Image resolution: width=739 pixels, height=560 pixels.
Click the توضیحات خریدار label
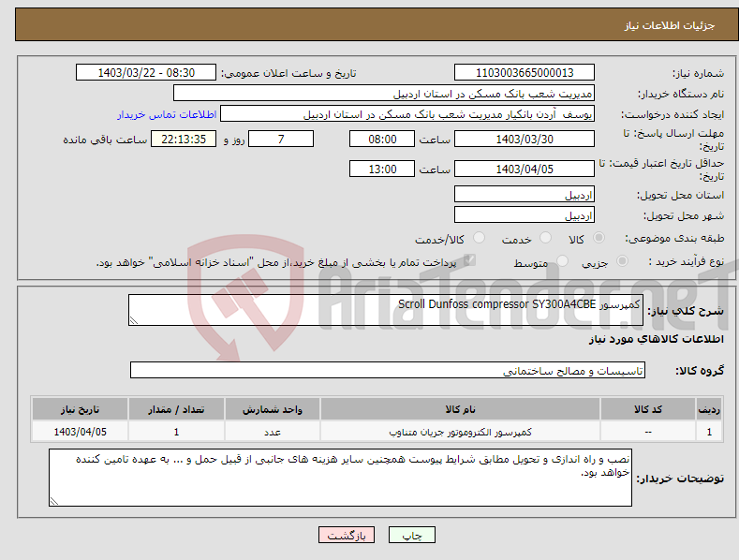point(680,479)
